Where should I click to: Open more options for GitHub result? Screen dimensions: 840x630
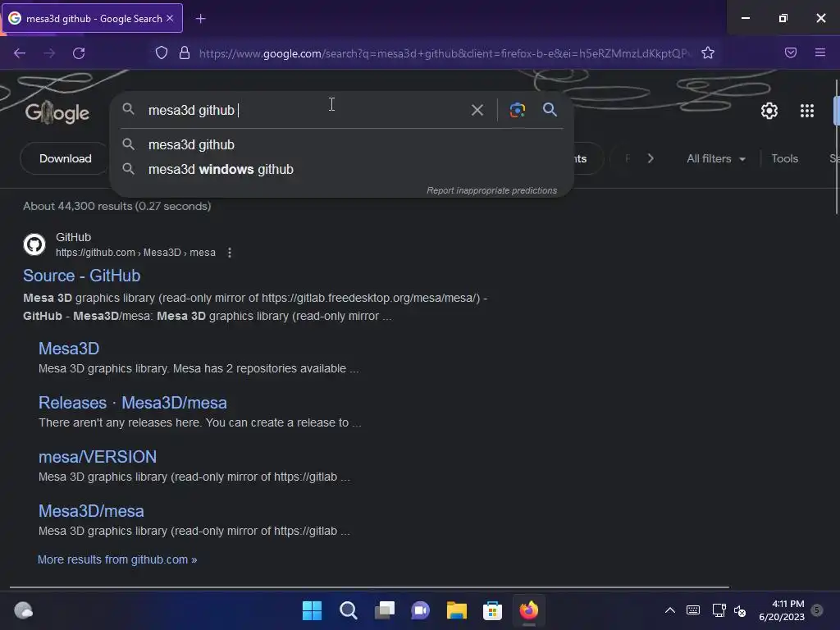tap(230, 253)
